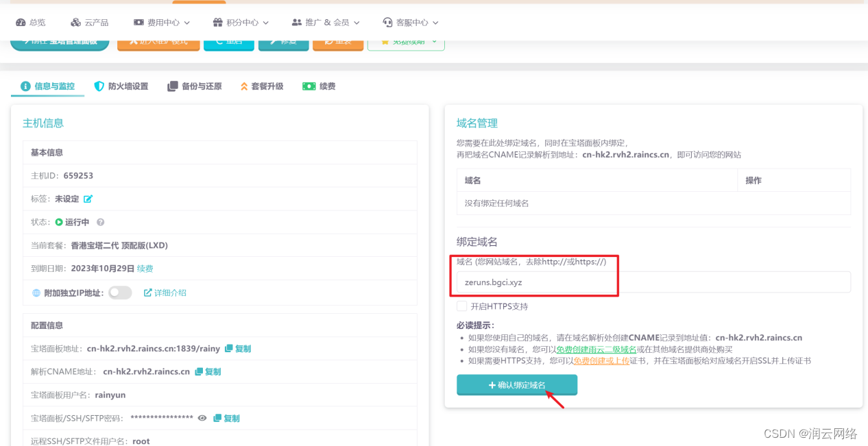Click the panel address cn-hk2.rvh2.raincs.cn:1839/rainy

point(154,349)
